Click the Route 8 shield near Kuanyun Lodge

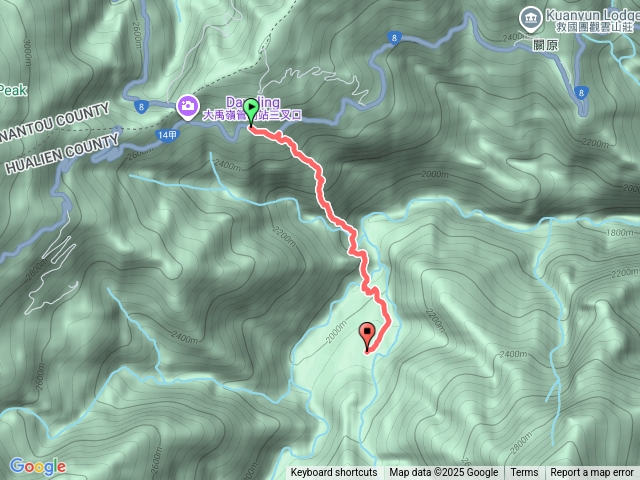point(581,93)
